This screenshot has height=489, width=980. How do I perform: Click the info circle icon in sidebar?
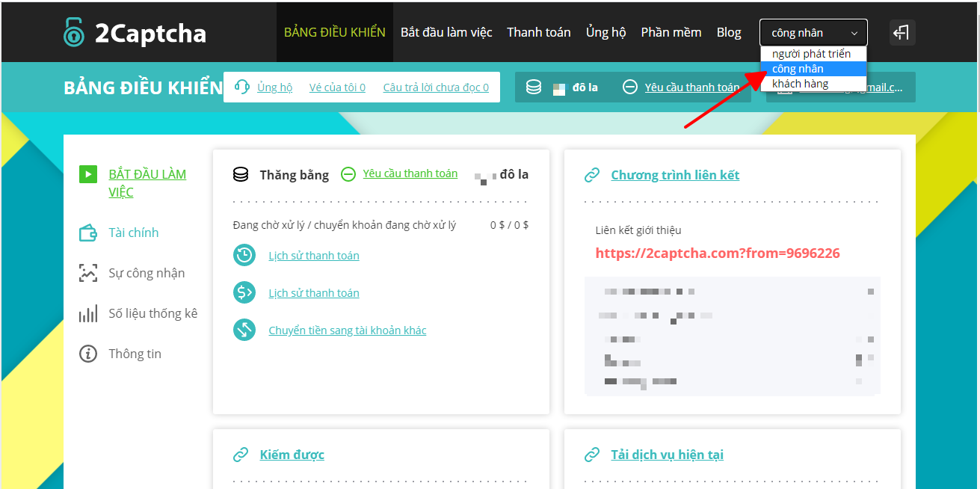click(x=88, y=354)
